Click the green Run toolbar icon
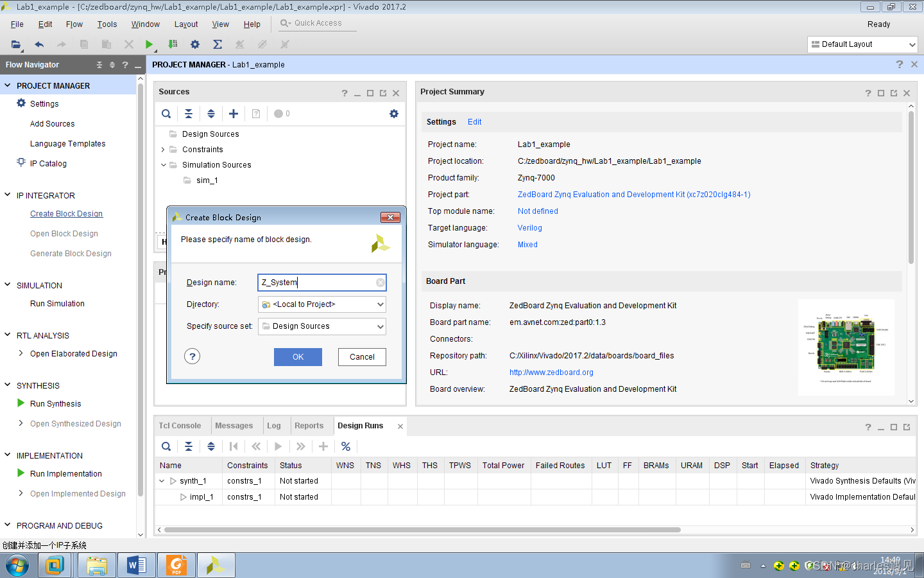 click(x=149, y=44)
